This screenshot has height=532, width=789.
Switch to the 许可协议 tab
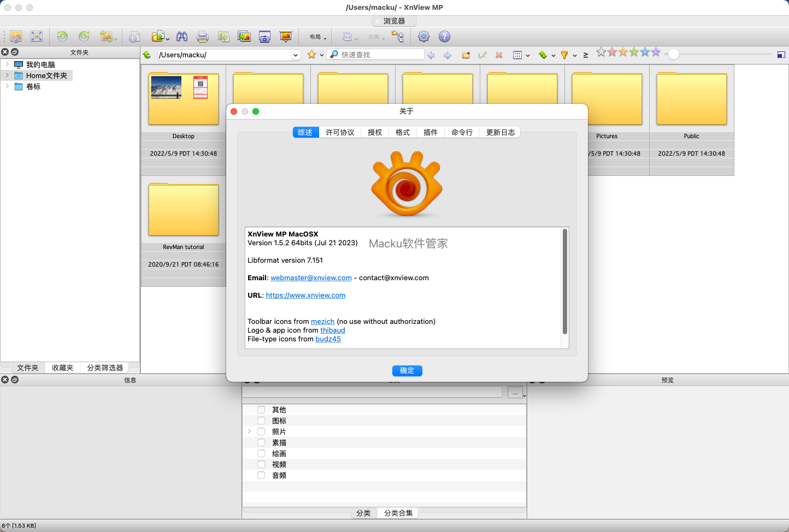point(340,133)
